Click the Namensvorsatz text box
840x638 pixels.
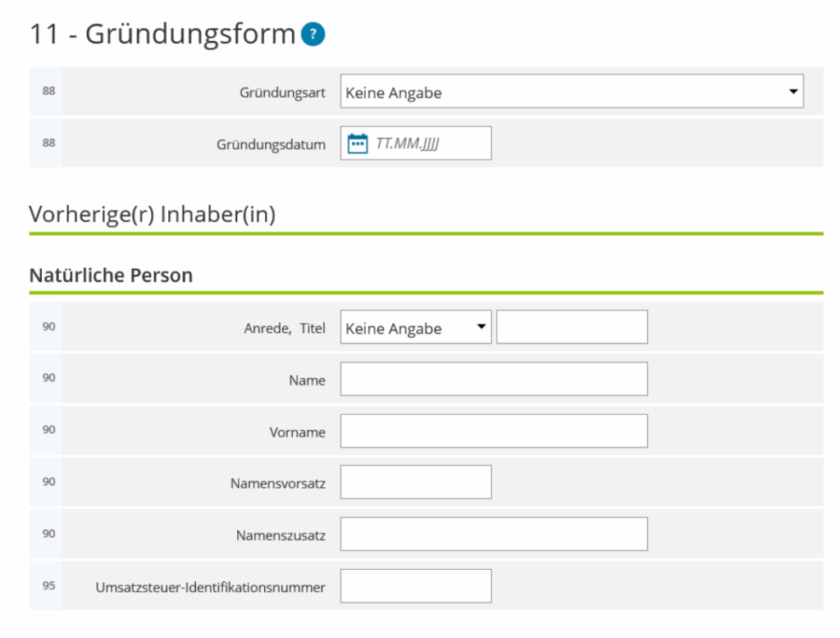click(416, 483)
